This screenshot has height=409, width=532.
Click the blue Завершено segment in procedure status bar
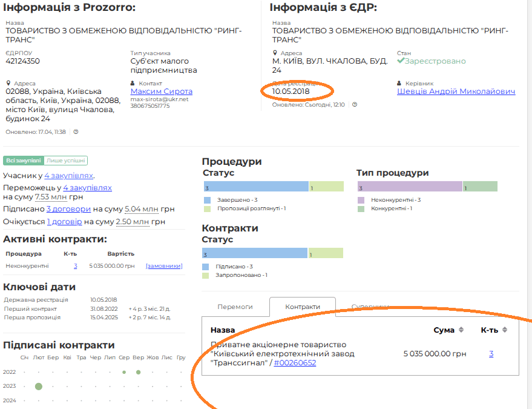pyautogui.click(x=255, y=187)
